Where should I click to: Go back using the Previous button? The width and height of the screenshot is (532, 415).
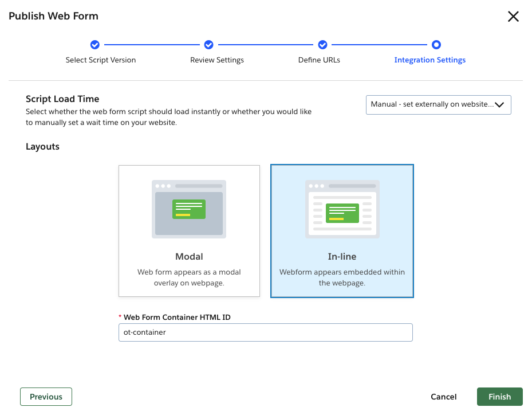(46, 396)
